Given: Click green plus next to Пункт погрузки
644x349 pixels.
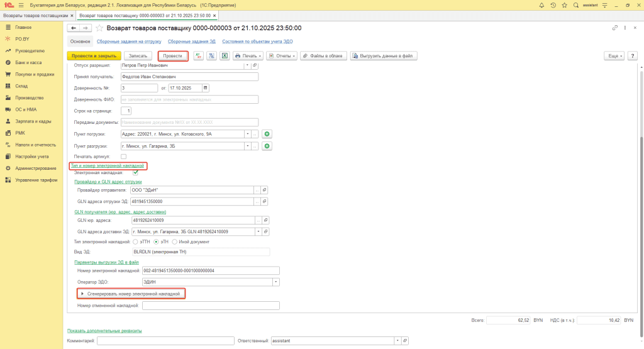Looking at the screenshot, I should point(267,134).
